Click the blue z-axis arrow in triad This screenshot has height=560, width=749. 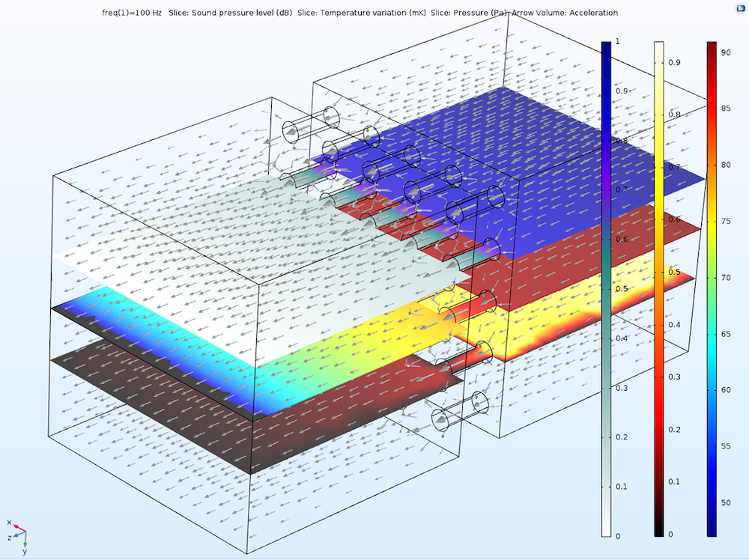click(x=19, y=535)
